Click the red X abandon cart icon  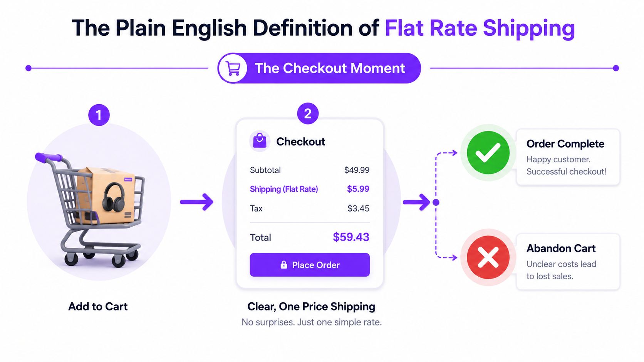tap(488, 257)
